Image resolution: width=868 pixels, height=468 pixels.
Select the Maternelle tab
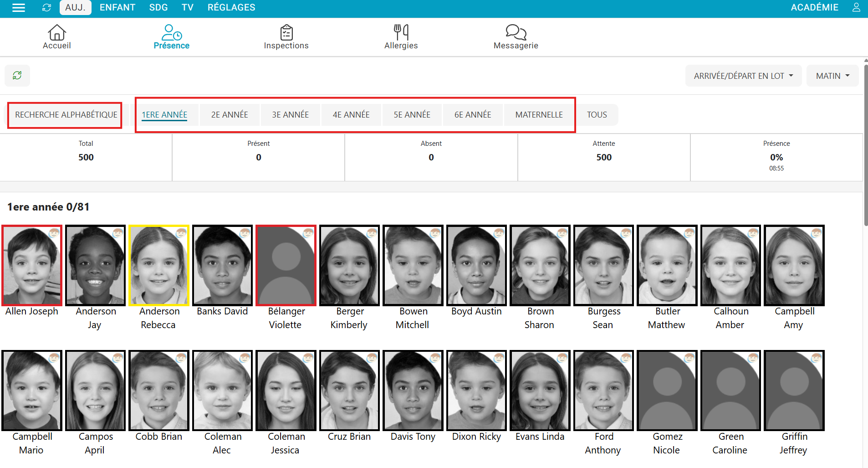(x=539, y=115)
